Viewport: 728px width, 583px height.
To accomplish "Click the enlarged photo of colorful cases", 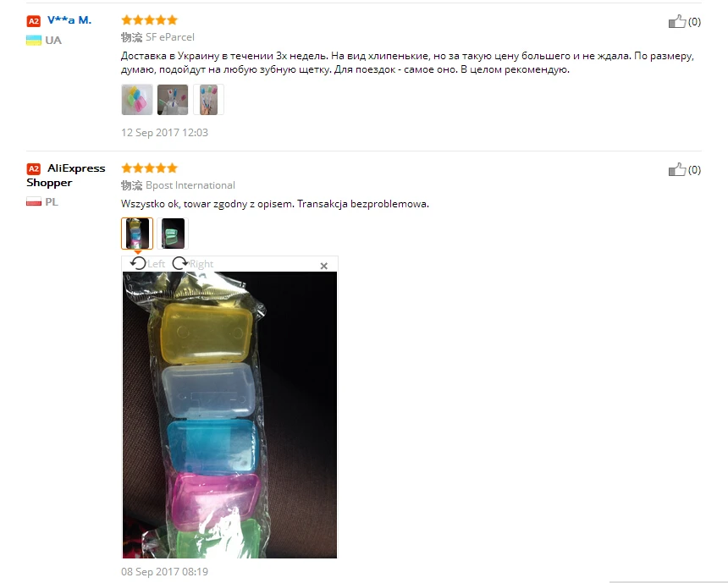I will pos(229,415).
